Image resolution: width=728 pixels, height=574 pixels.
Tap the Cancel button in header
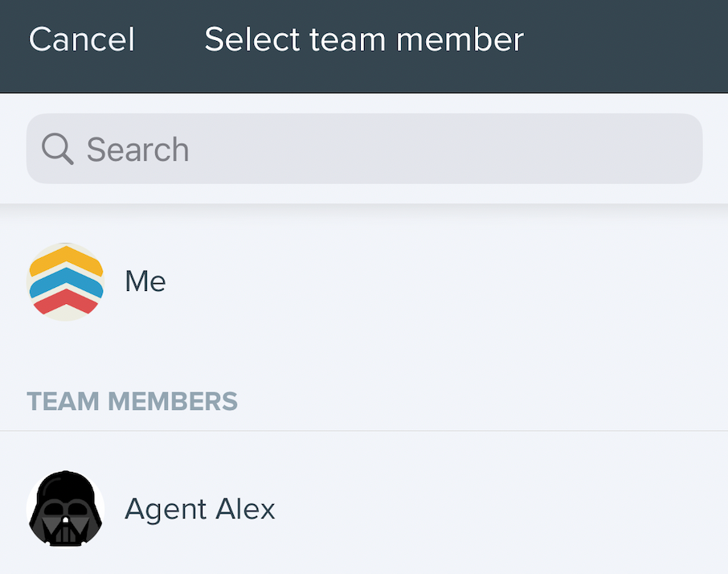tap(82, 39)
